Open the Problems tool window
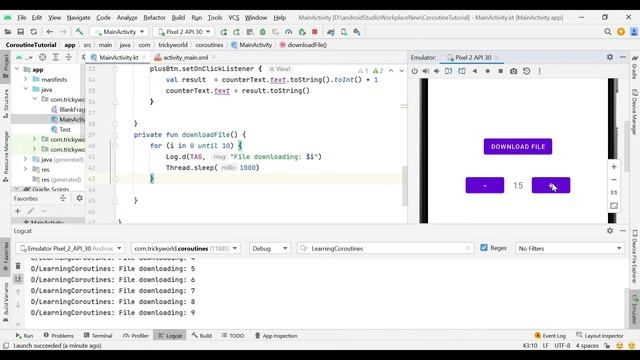 coord(58,336)
